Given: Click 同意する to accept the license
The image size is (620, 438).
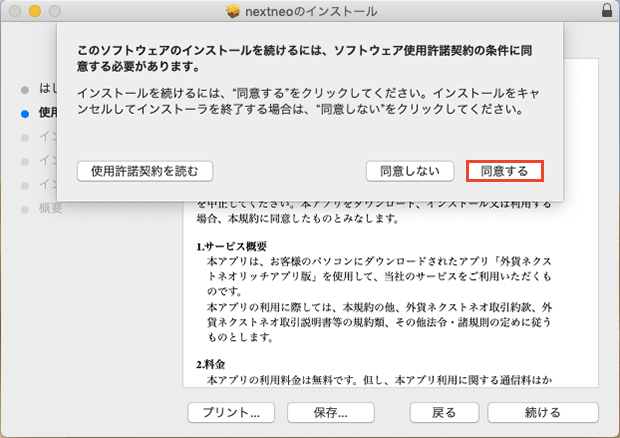Looking at the screenshot, I should [x=504, y=171].
